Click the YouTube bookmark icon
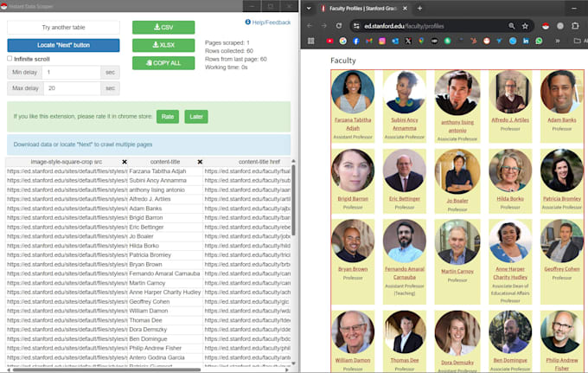The height and width of the screenshot is (373, 588). (x=329, y=41)
